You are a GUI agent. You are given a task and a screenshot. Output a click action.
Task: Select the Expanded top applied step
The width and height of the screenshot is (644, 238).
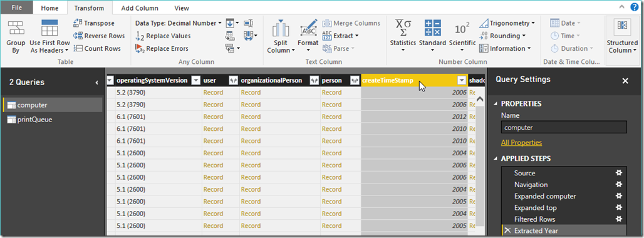(564, 207)
